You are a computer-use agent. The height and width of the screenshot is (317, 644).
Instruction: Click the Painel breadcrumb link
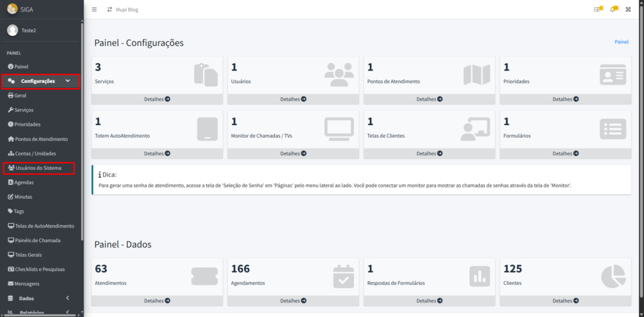coord(621,42)
